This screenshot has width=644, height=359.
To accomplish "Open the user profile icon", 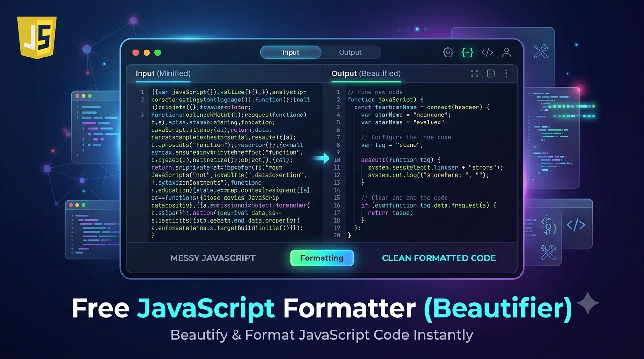I will click(x=506, y=52).
